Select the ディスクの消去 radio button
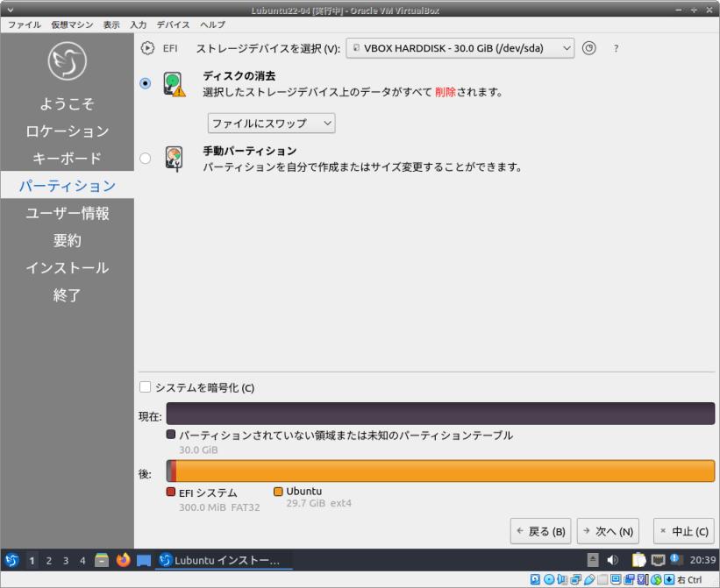The width and height of the screenshot is (720, 588). click(145, 83)
